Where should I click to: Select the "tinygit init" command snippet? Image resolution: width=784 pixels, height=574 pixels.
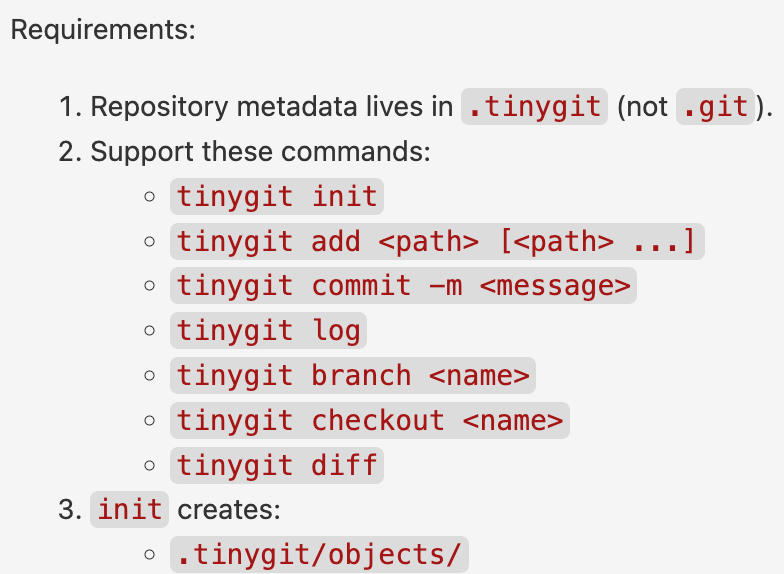[277, 196]
